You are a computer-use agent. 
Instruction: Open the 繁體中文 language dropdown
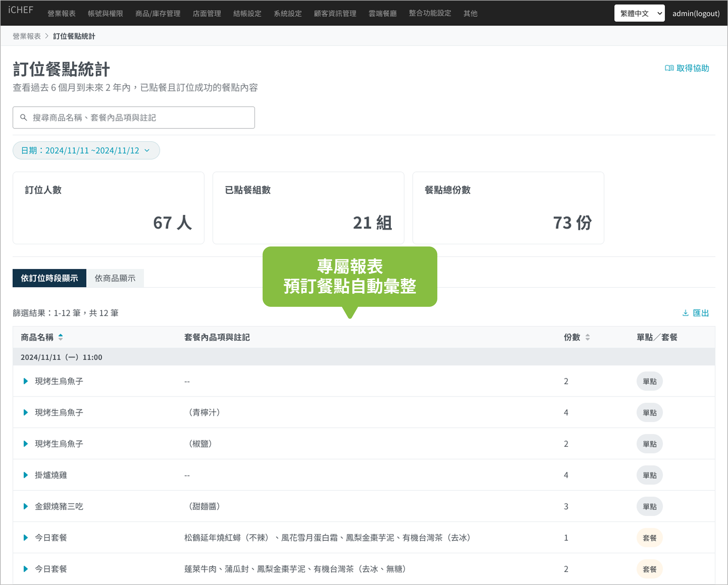click(x=639, y=14)
